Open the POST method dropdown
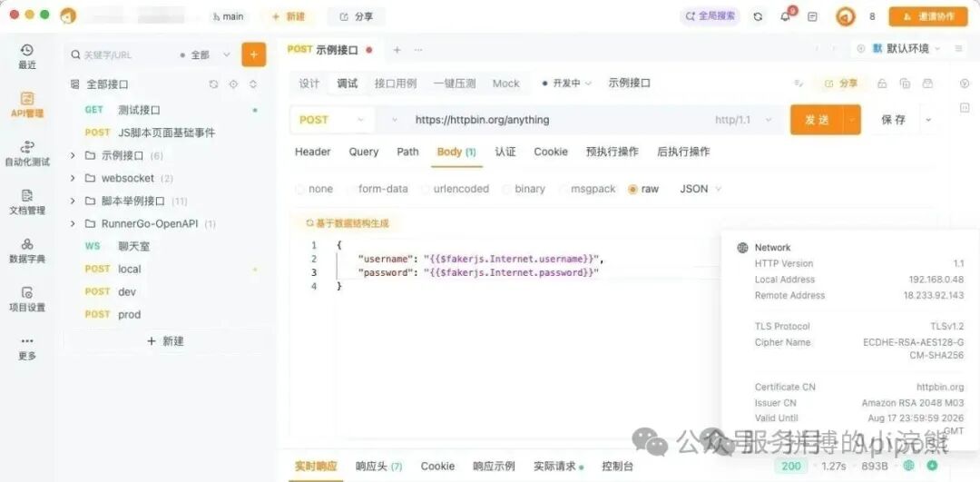 tap(332, 120)
